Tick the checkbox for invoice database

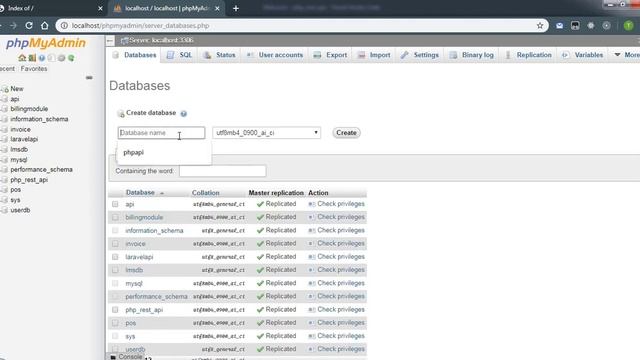click(x=115, y=244)
